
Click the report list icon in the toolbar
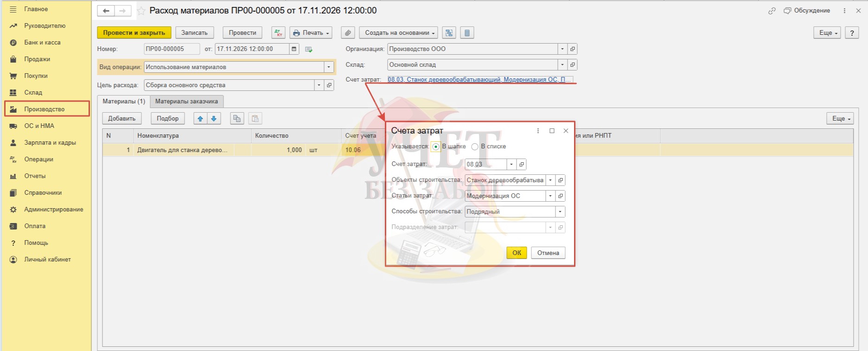tap(467, 33)
